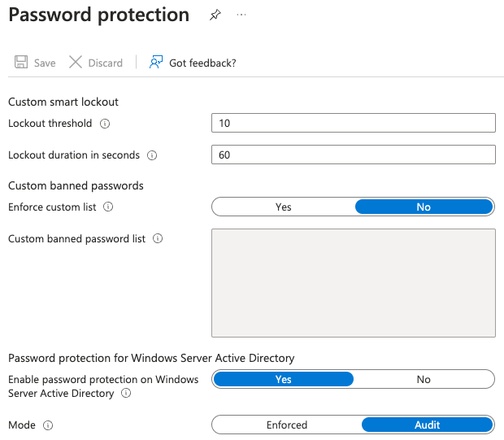The width and height of the screenshot is (504, 440).
Task: Click info icon next to Lockout threshold
Action: (x=105, y=124)
